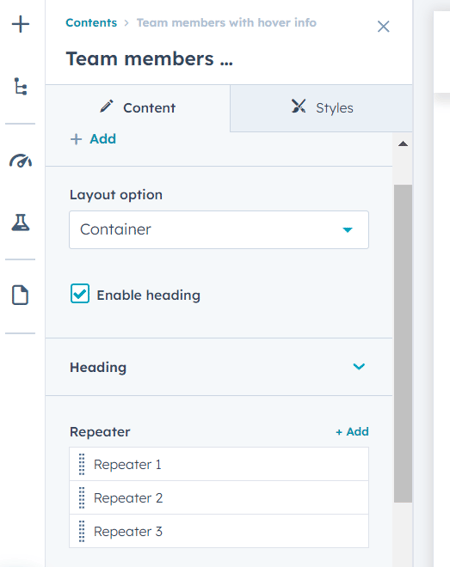Open the site tree structure icon
This screenshot has height=567, width=450.
click(x=20, y=86)
